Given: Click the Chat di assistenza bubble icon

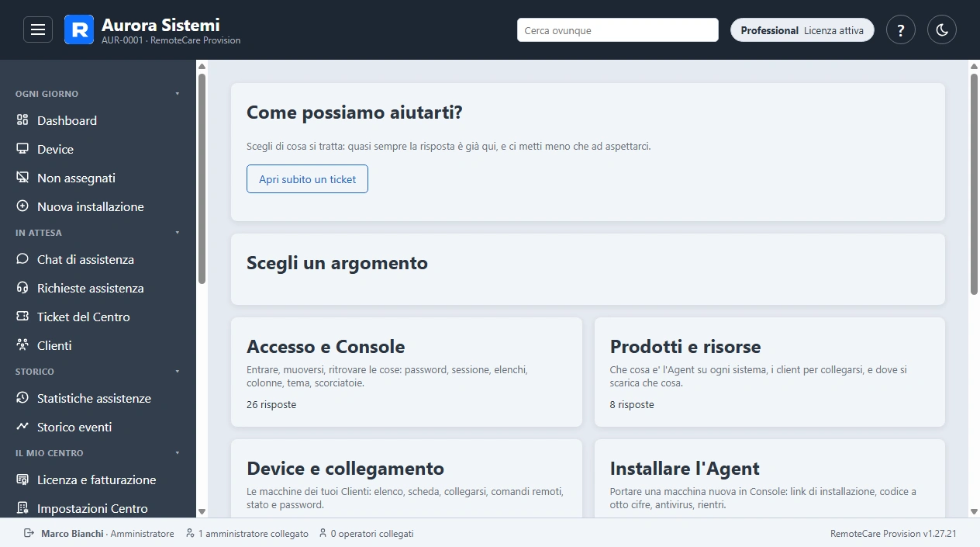Looking at the screenshot, I should 22,259.
